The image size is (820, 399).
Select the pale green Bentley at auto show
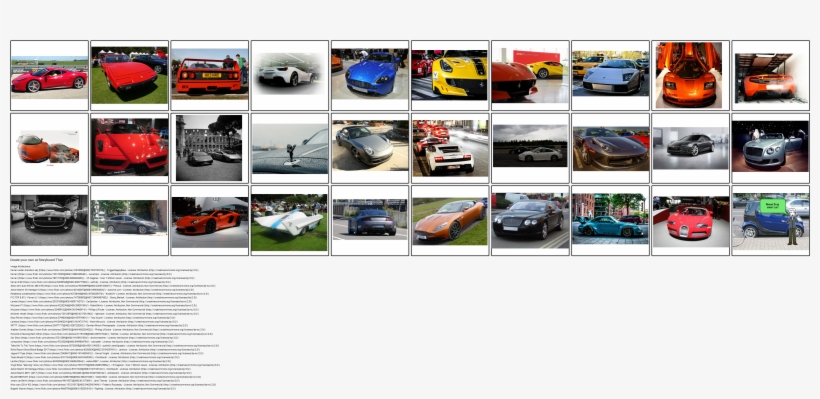point(771,146)
